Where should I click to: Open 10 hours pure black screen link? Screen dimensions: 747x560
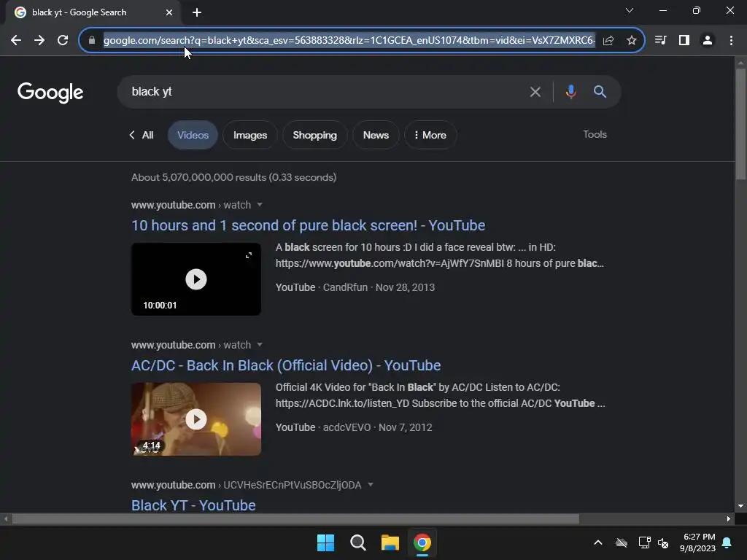309,225
